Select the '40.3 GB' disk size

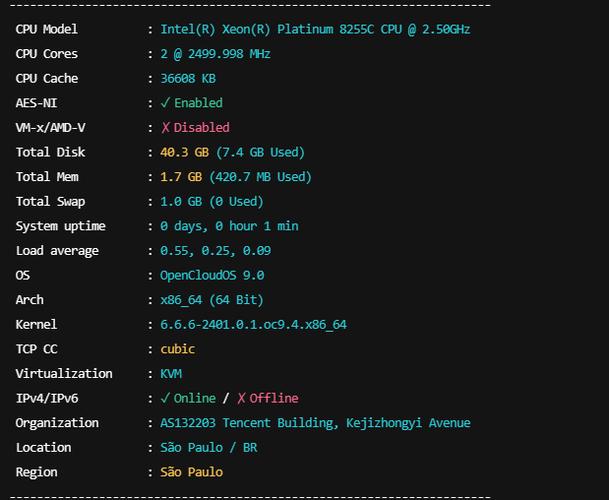184,152
